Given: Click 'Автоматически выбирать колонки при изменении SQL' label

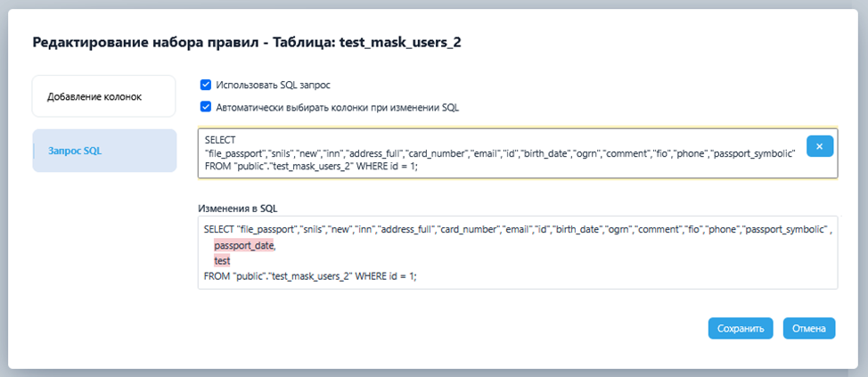Looking at the screenshot, I should [337, 107].
